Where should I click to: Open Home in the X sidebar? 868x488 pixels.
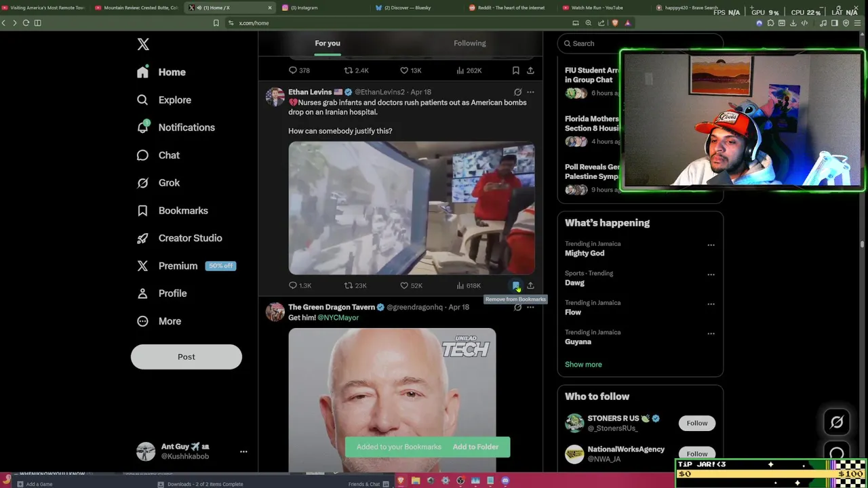[161, 72]
